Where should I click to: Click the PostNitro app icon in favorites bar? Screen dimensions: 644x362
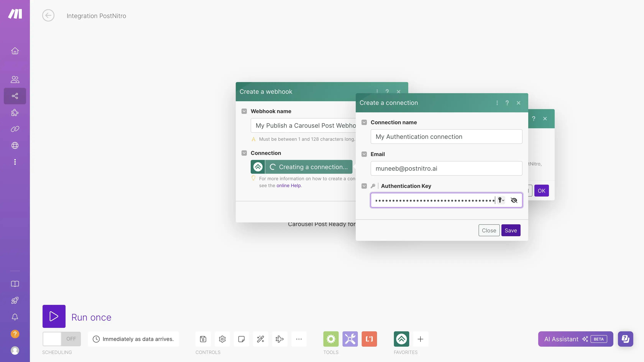[401, 339]
